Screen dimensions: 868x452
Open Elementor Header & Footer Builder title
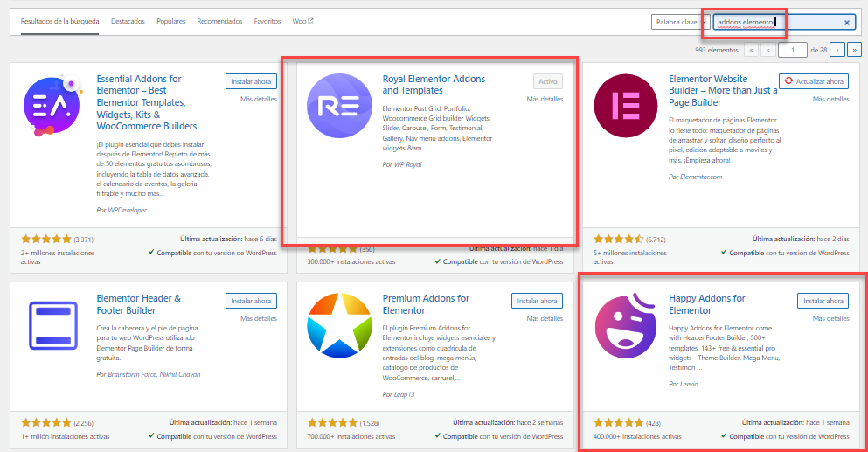point(138,304)
